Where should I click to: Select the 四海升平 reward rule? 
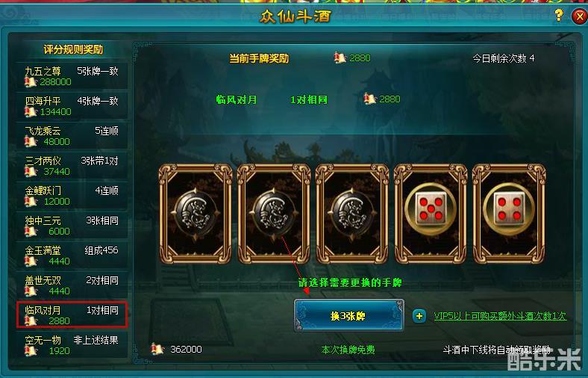coord(72,106)
